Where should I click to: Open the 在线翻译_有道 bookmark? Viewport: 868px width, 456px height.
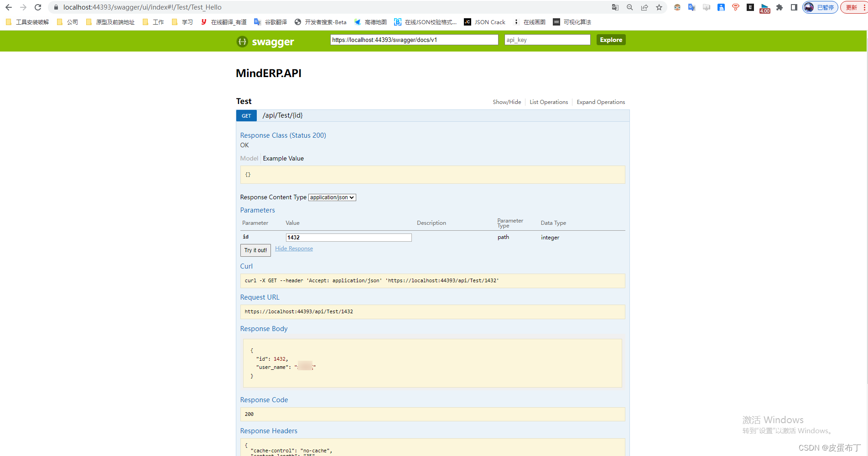coord(224,22)
